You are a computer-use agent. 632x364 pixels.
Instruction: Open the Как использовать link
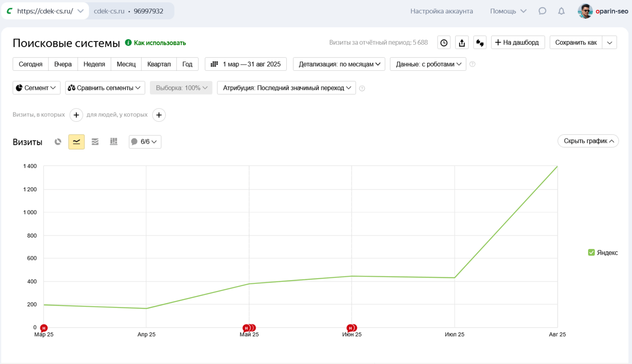point(159,43)
